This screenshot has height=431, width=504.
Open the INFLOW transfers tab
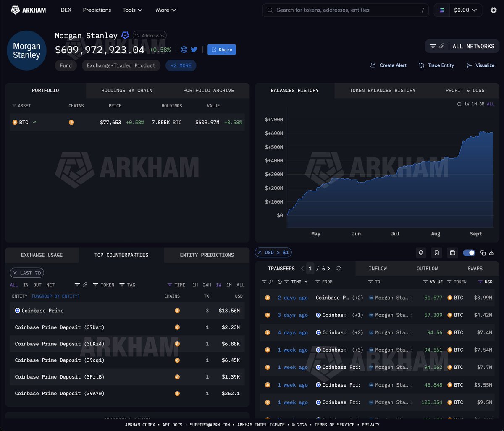coord(378,269)
